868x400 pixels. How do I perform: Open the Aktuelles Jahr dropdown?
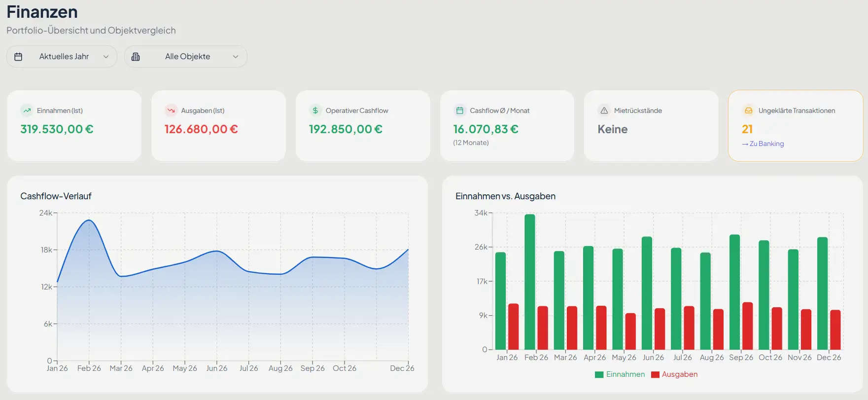(x=62, y=57)
